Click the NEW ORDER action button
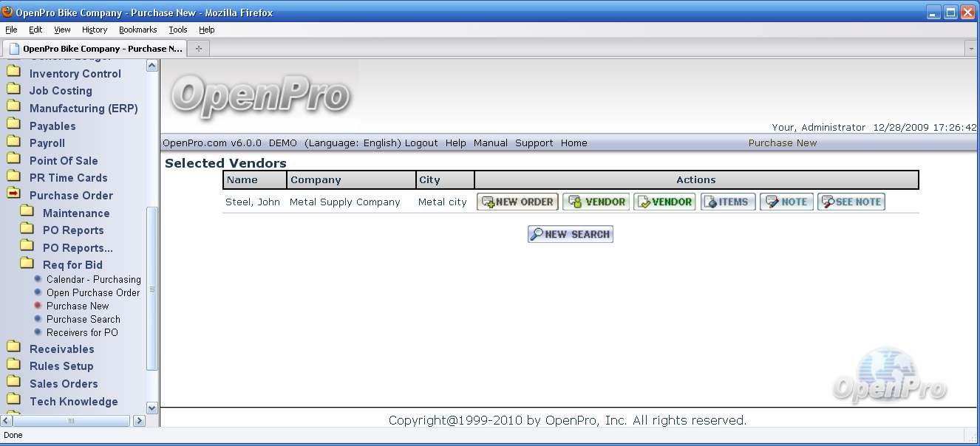Viewport: 980px width, 446px height. 517,202
